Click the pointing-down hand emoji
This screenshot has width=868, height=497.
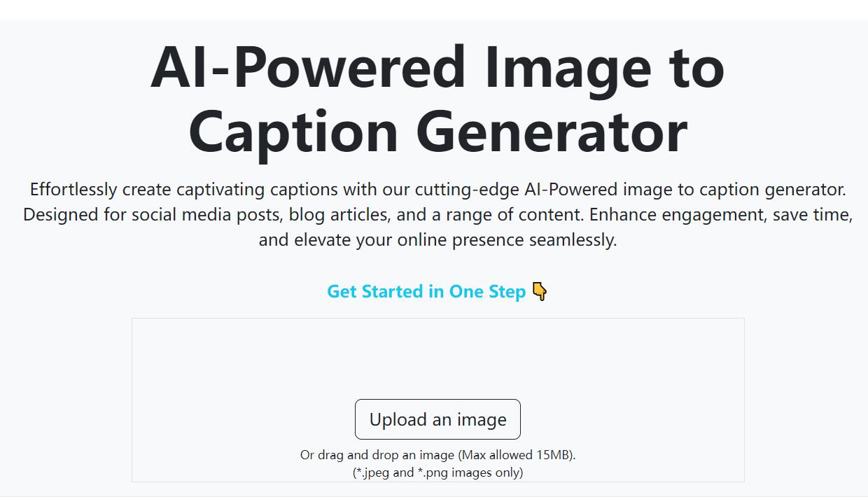[x=540, y=291]
